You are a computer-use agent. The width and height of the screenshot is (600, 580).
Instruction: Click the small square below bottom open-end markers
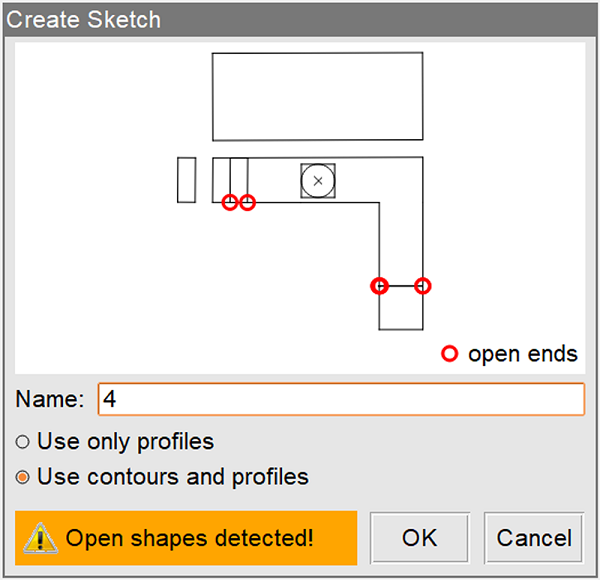(x=401, y=308)
